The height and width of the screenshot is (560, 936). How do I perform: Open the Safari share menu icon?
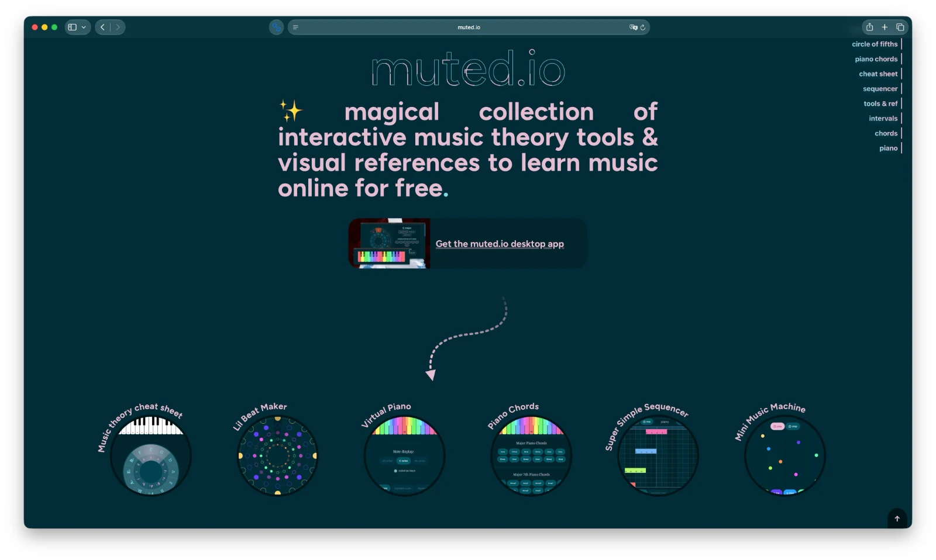click(x=870, y=27)
